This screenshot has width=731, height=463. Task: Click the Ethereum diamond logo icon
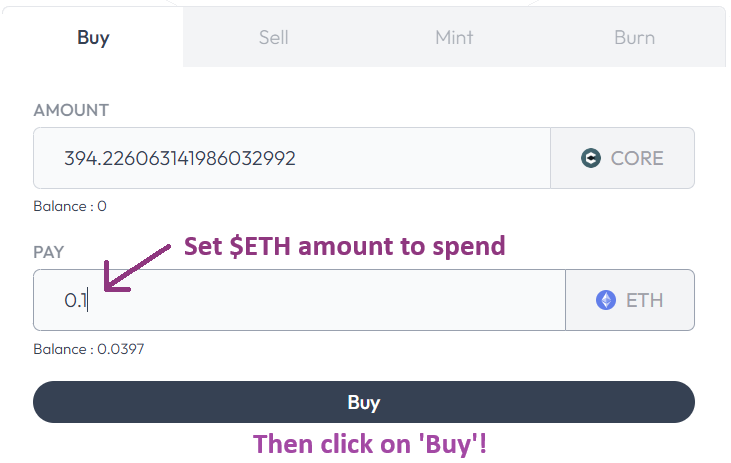tap(606, 300)
